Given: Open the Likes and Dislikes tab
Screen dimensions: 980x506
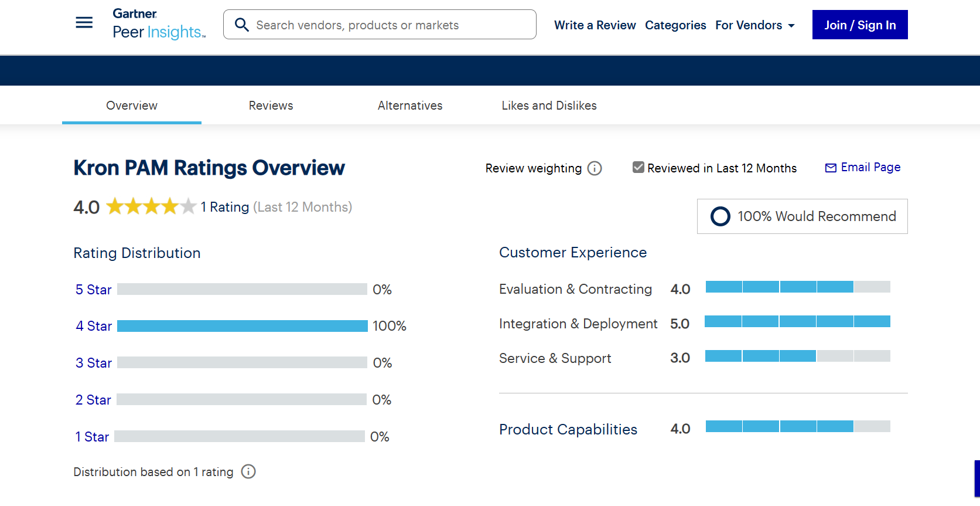Looking at the screenshot, I should coord(549,106).
